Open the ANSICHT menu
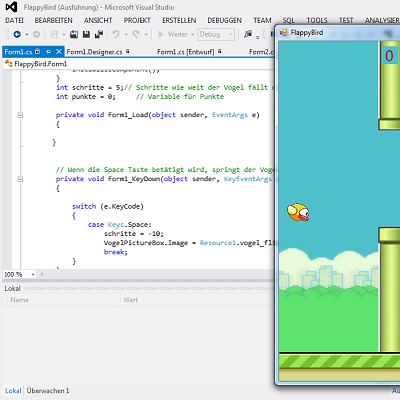Viewport: 400px width, 400px height. coord(98,20)
